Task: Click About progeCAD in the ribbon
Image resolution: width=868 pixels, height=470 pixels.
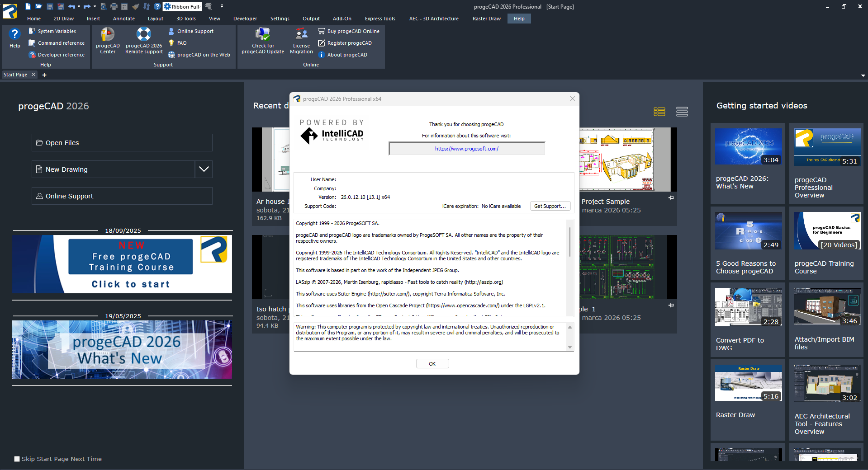Action: pos(342,55)
